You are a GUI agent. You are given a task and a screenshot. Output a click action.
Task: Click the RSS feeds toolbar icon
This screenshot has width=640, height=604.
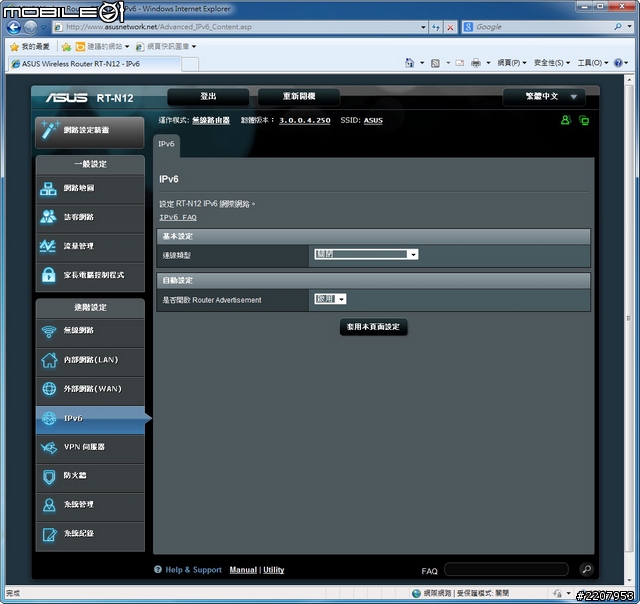click(436, 63)
